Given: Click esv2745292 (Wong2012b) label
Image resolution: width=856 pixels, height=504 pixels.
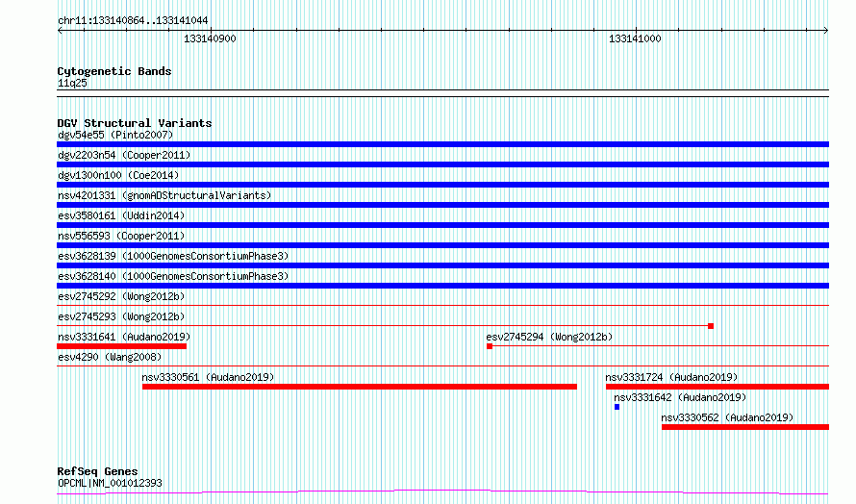Looking at the screenshot, I should [121, 296].
